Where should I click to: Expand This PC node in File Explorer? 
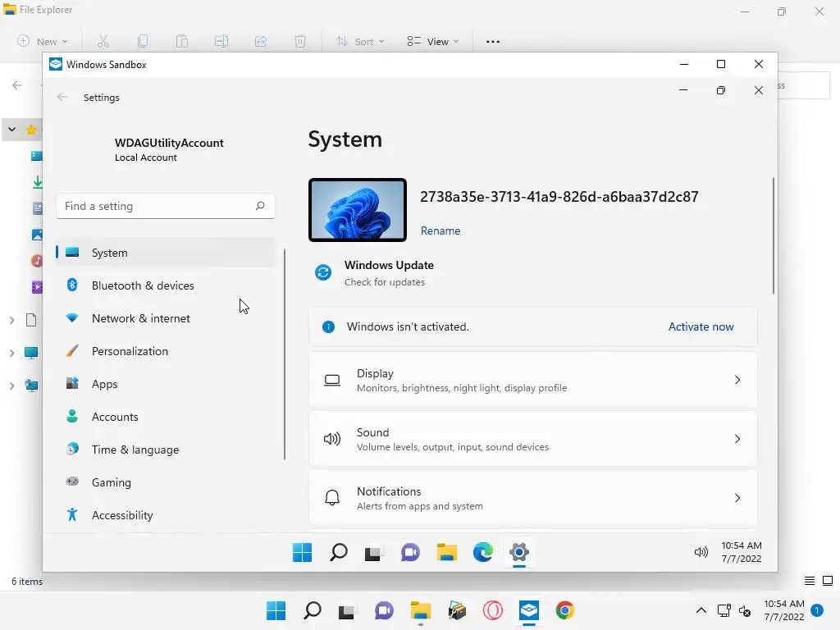(x=11, y=353)
